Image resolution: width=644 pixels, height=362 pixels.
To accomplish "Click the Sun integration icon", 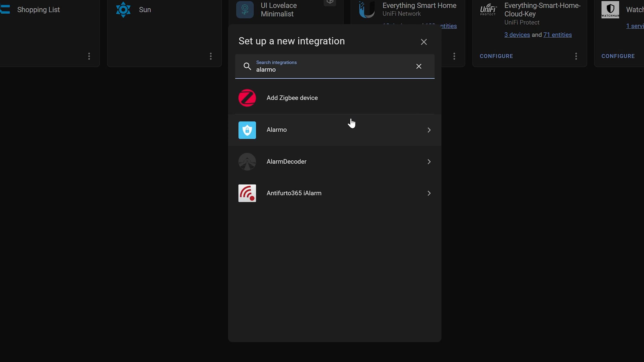I will tap(123, 10).
